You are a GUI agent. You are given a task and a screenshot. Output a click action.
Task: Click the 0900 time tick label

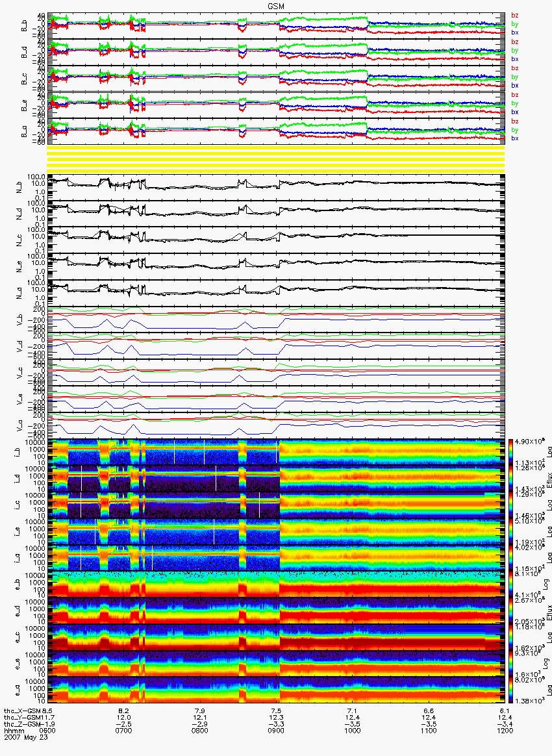[276, 731]
